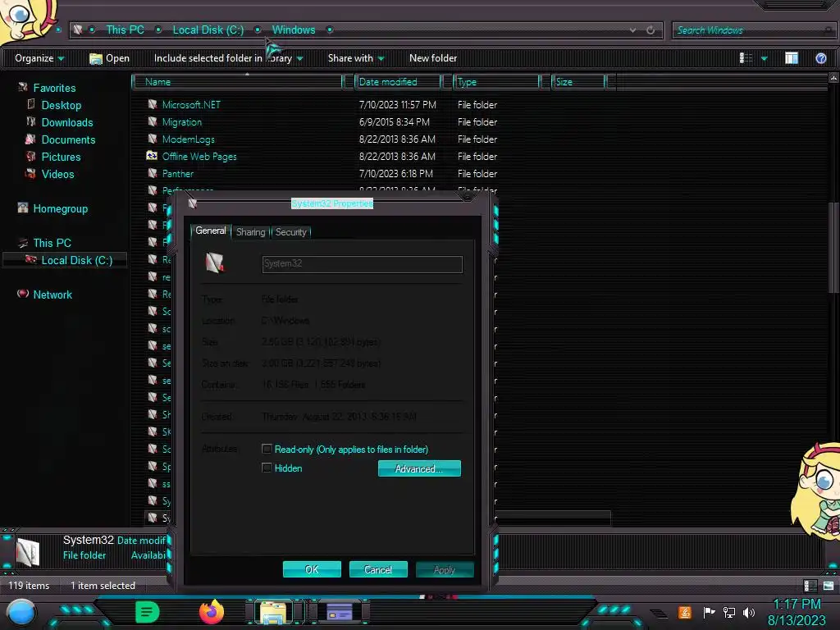Click the Action Center flag icon
The image size is (840, 630).
point(709,612)
